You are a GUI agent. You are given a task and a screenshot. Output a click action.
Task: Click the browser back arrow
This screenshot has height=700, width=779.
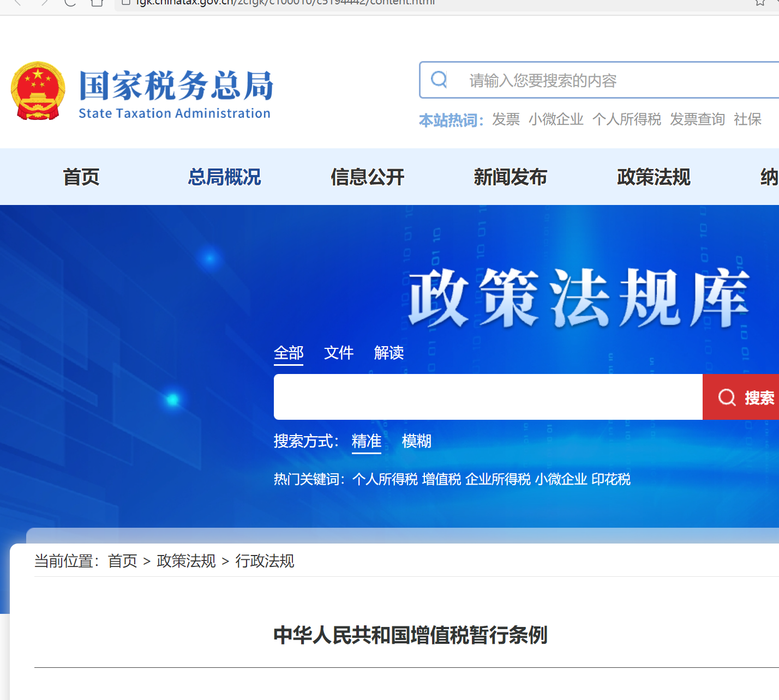[16, 3]
